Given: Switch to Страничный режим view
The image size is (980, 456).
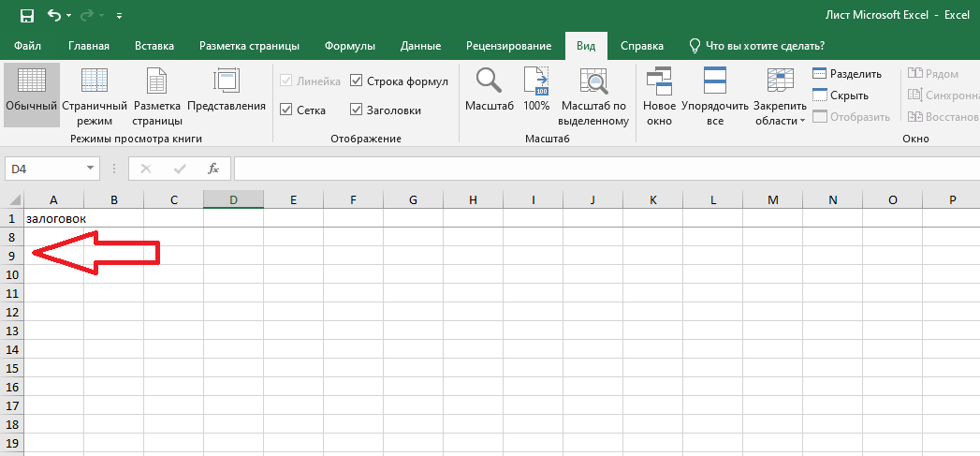Looking at the screenshot, I should [x=95, y=96].
